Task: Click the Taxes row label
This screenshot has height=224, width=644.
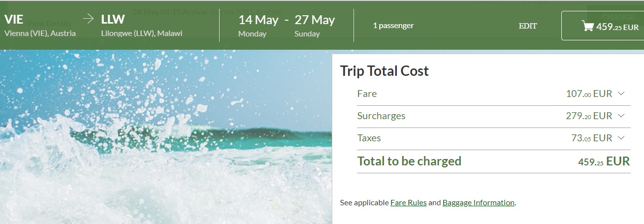Action: [369, 138]
